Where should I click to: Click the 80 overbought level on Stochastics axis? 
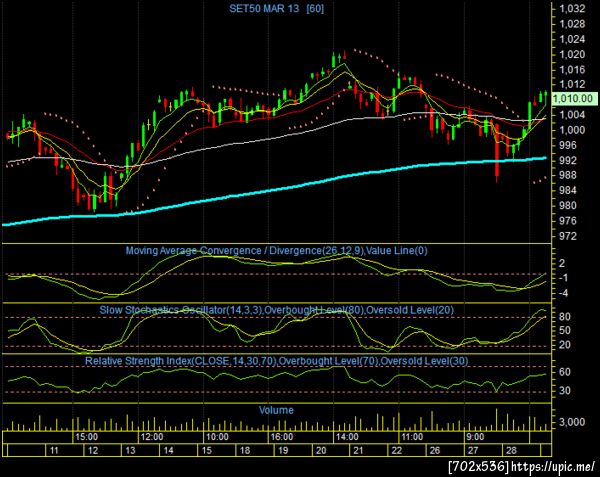click(565, 317)
